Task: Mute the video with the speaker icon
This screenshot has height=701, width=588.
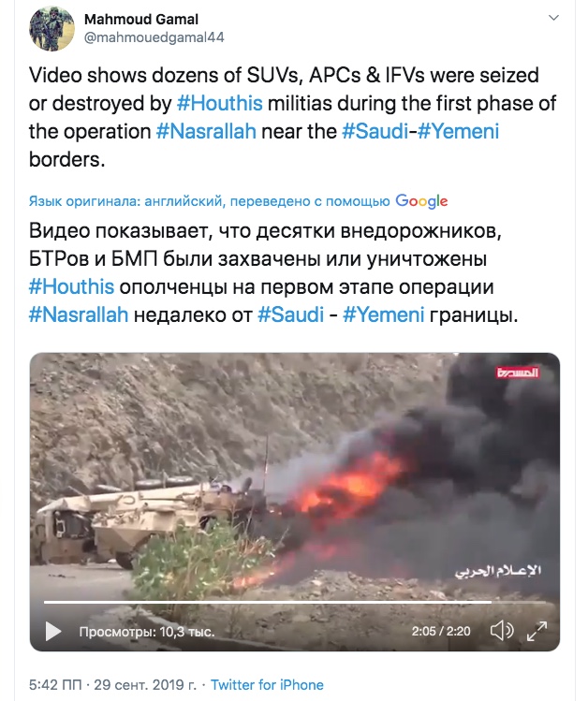Action: point(502,631)
